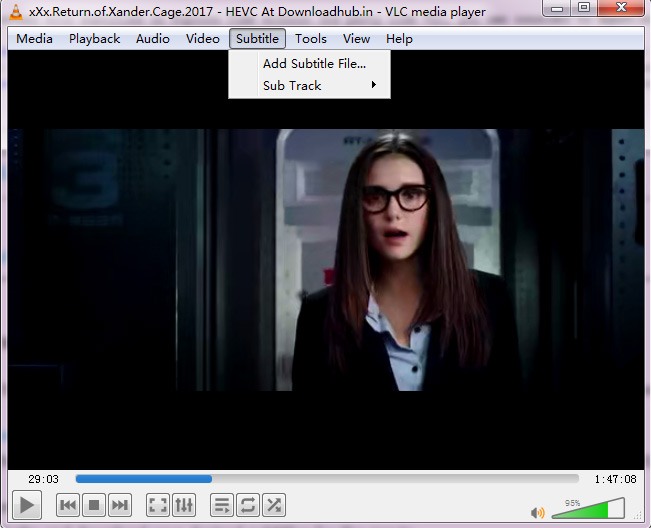
Task: Open the View menu
Action: tap(356, 39)
